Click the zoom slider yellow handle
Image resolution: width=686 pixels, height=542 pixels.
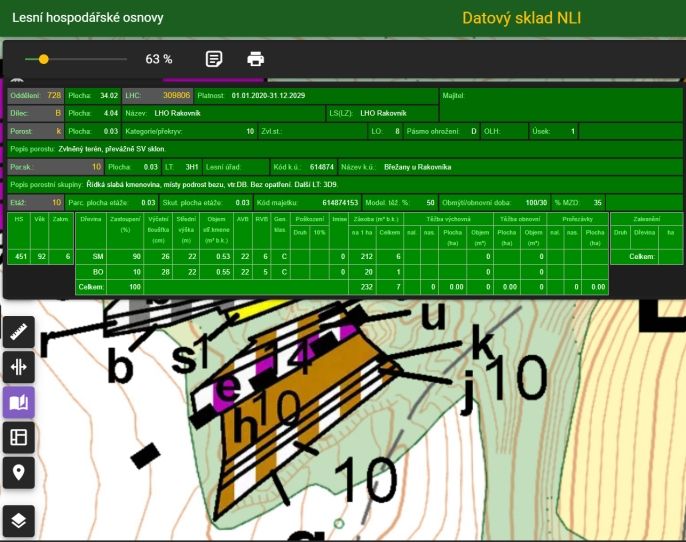tap(43, 59)
